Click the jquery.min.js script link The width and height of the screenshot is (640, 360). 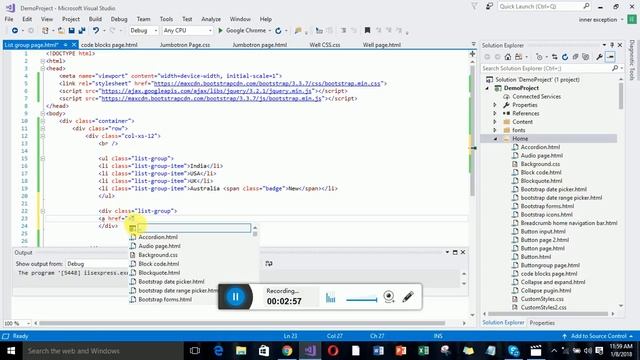coord(207,91)
